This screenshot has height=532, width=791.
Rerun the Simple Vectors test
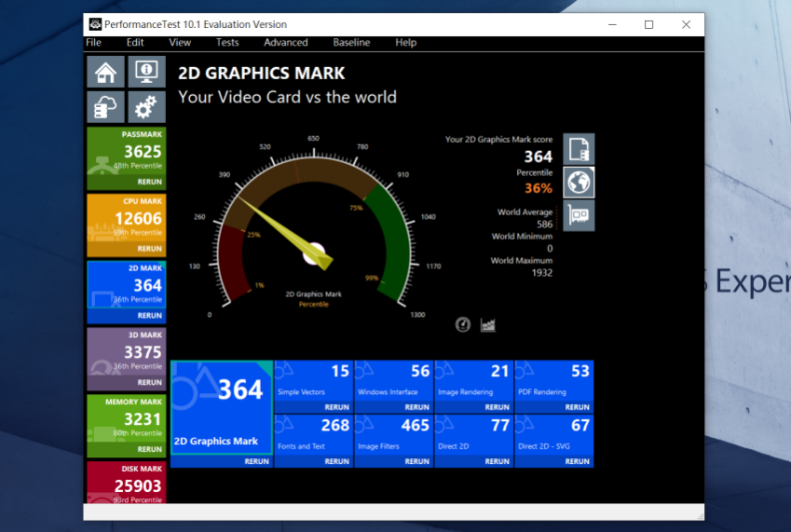pos(337,407)
